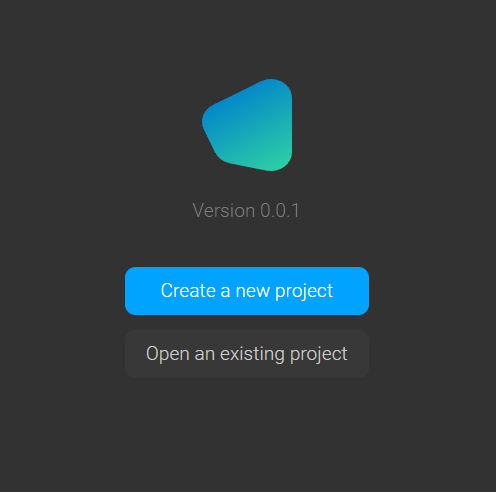Browse for an existing project to open
Image resolution: width=496 pixels, height=492 pixels.
tap(247, 354)
